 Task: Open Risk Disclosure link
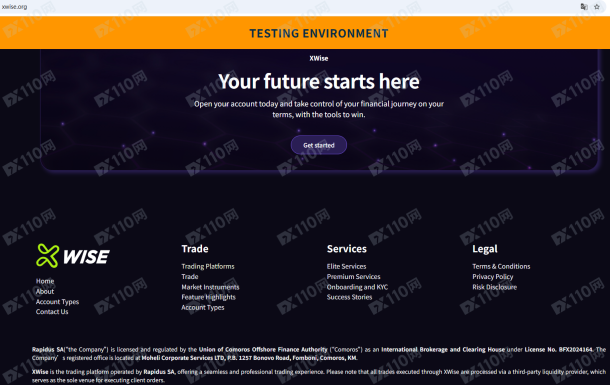[494, 287]
